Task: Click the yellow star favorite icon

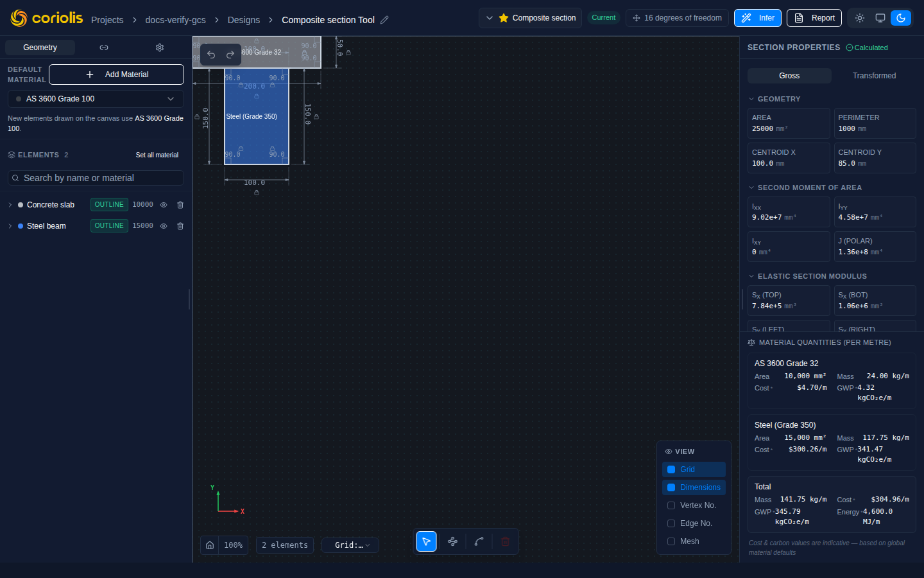Action: click(504, 18)
